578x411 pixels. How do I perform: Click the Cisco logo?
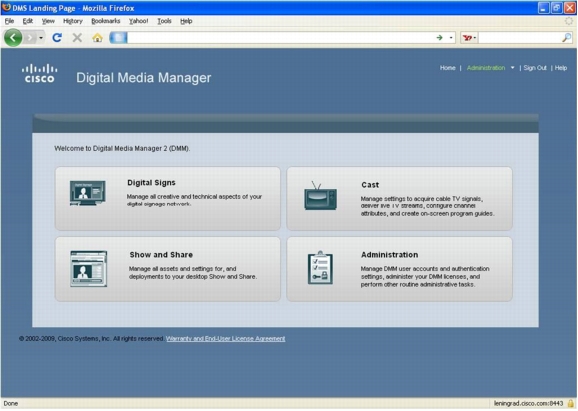pyautogui.click(x=39, y=73)
